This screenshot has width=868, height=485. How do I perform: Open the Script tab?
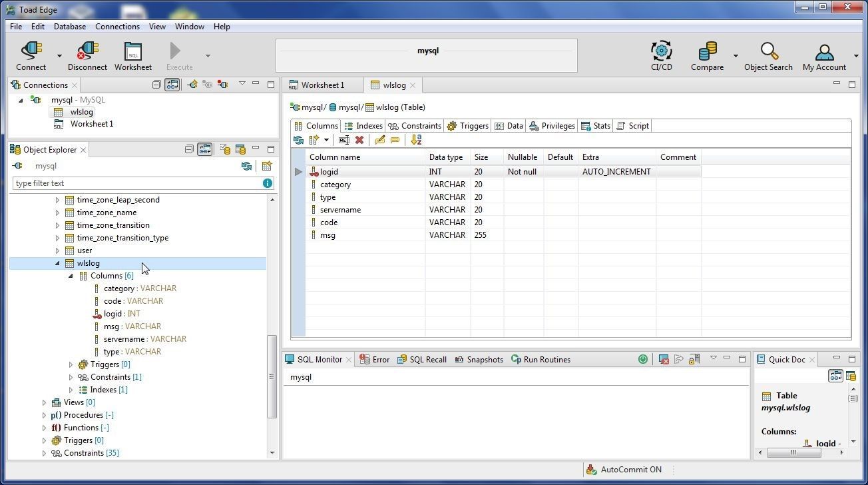pos(632,125)
